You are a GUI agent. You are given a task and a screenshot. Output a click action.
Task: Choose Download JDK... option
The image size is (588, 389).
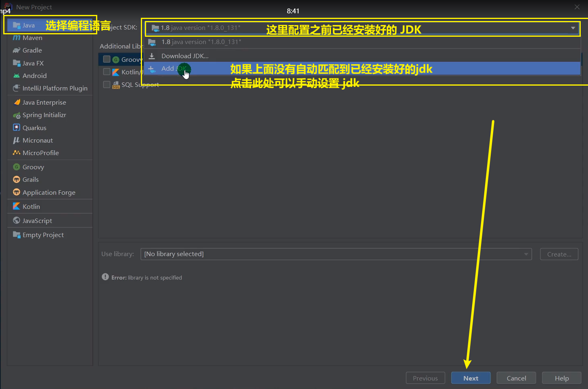point(362,56)
